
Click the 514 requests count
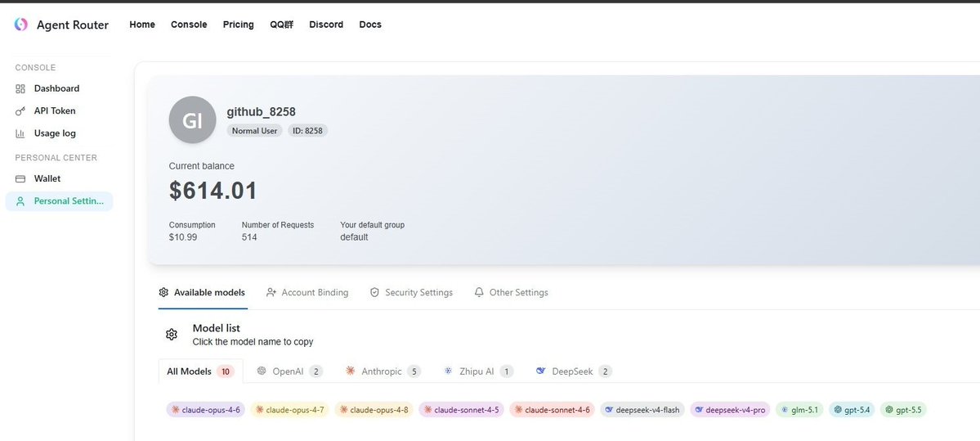click(x=249, y=238)
